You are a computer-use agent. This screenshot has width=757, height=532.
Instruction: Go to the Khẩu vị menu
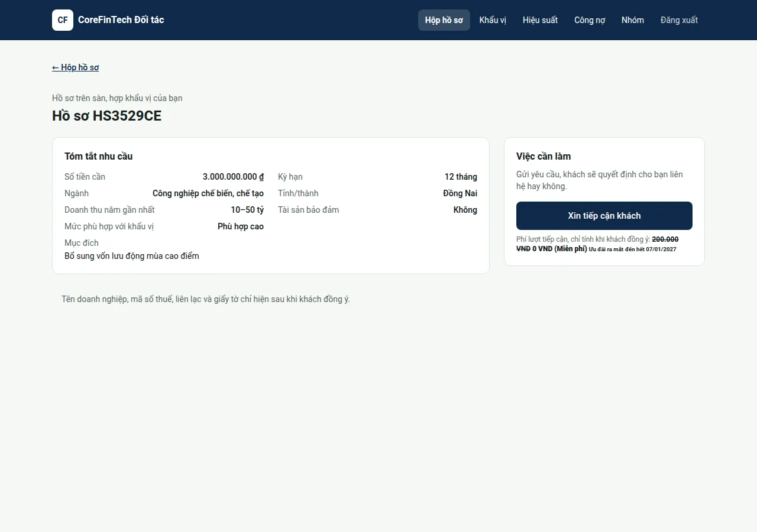(x=493, y=20)
